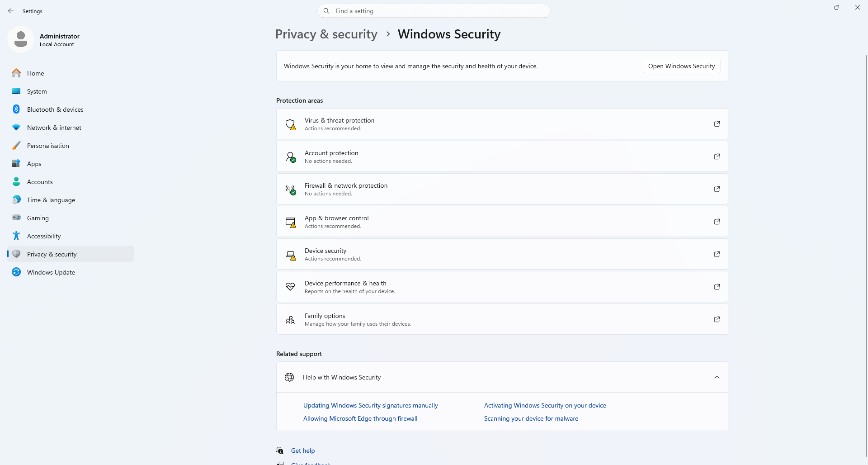Click the Device performance & health heart icon
This screenshot has width=868, height=465.
coord(290,287)
